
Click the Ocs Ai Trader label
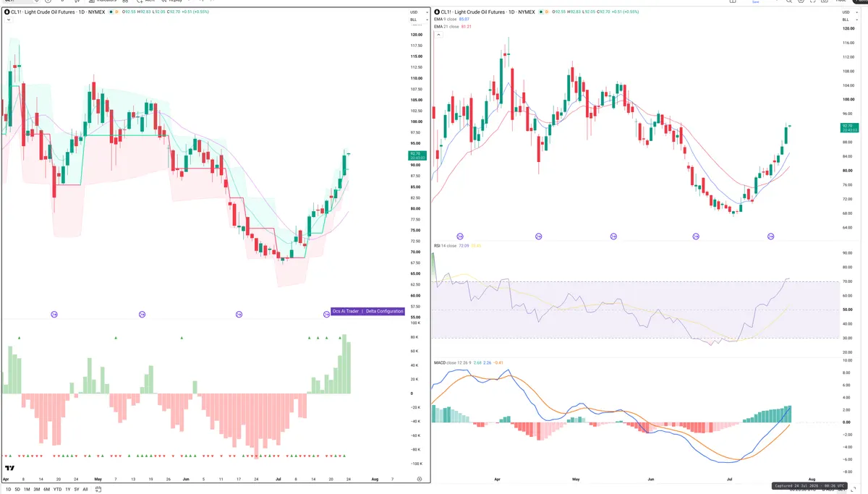click(346, 311)
